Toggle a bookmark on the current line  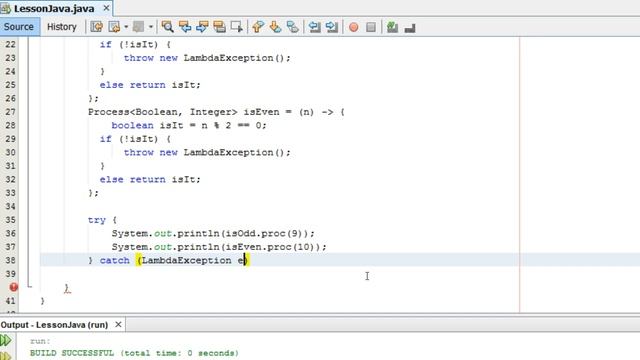coord(293,27)
